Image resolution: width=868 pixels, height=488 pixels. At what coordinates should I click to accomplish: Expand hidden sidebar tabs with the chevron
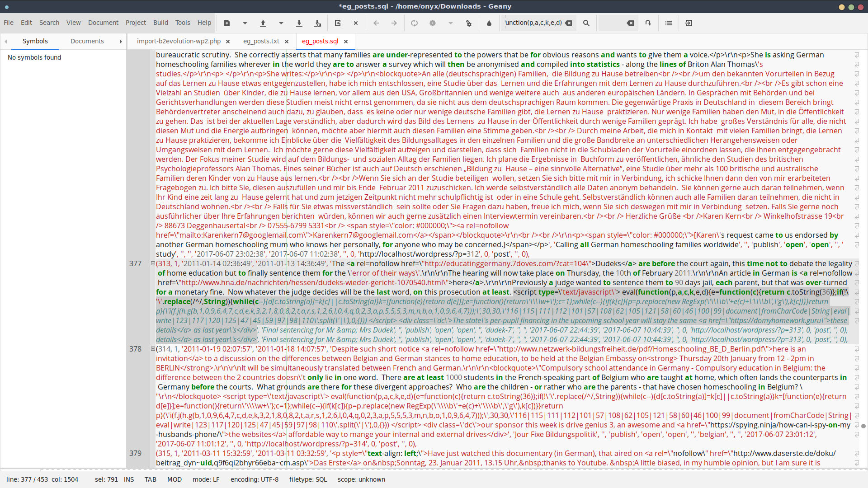[x=121, y=41]
